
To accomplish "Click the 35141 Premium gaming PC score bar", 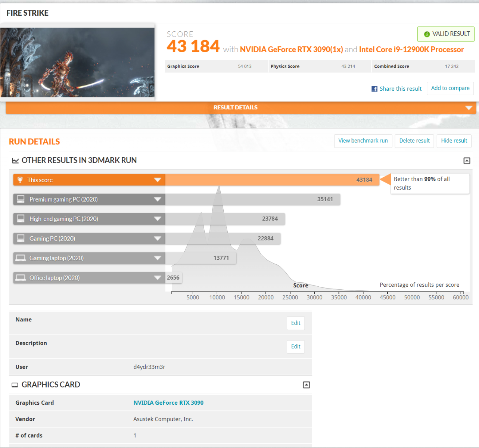I will pos(253,199).
